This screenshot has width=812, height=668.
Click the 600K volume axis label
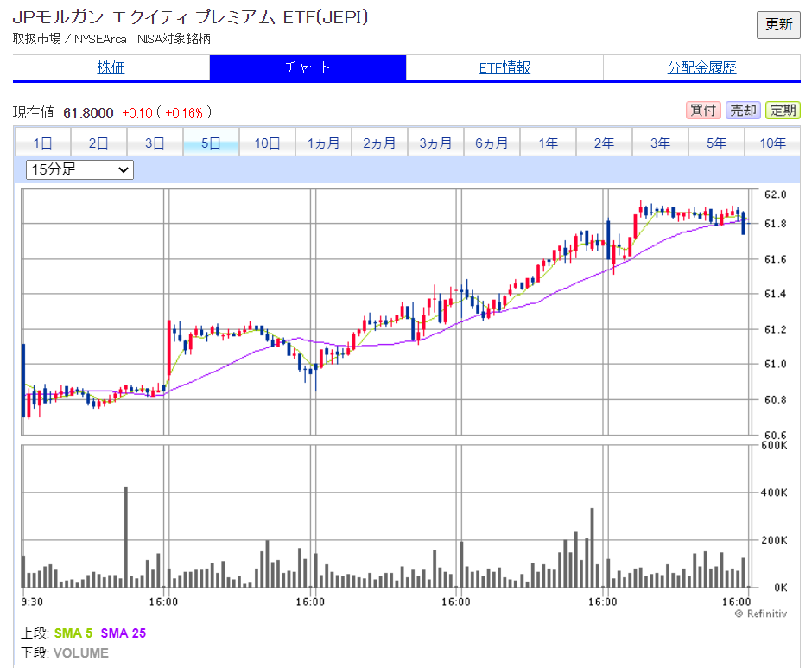(774, 445)
